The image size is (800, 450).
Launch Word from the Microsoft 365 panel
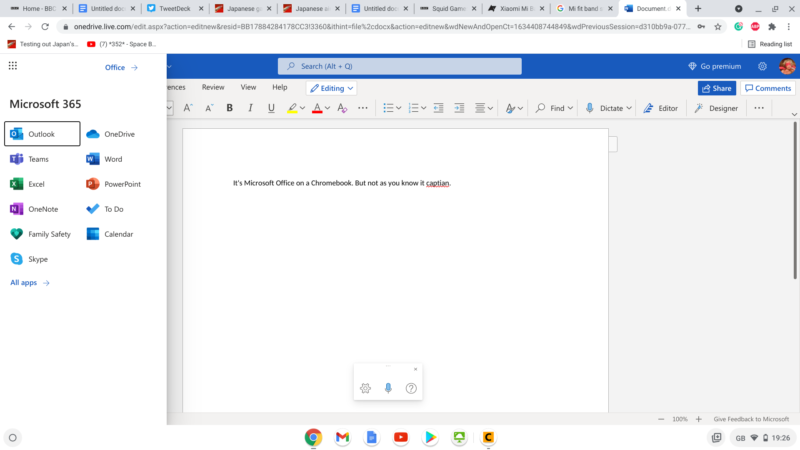tap(105, 159)
